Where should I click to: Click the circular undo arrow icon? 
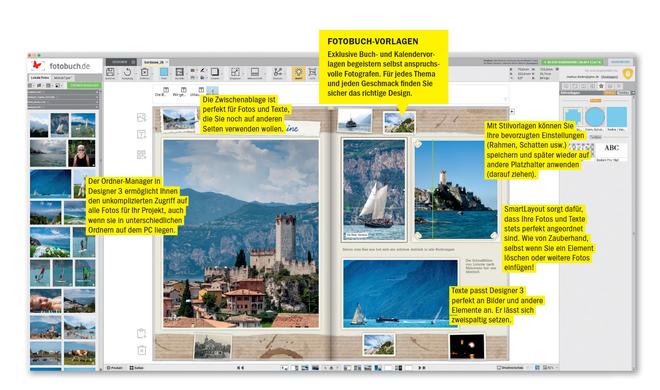[x=128, y=72]
